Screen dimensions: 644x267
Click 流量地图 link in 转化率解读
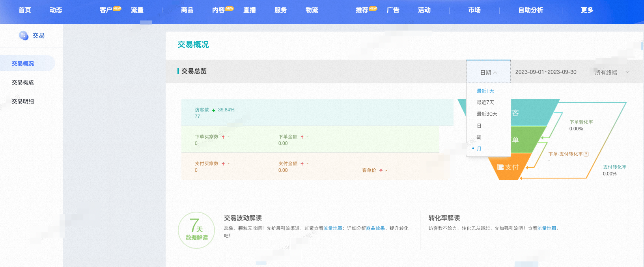(x=547, y=228)
